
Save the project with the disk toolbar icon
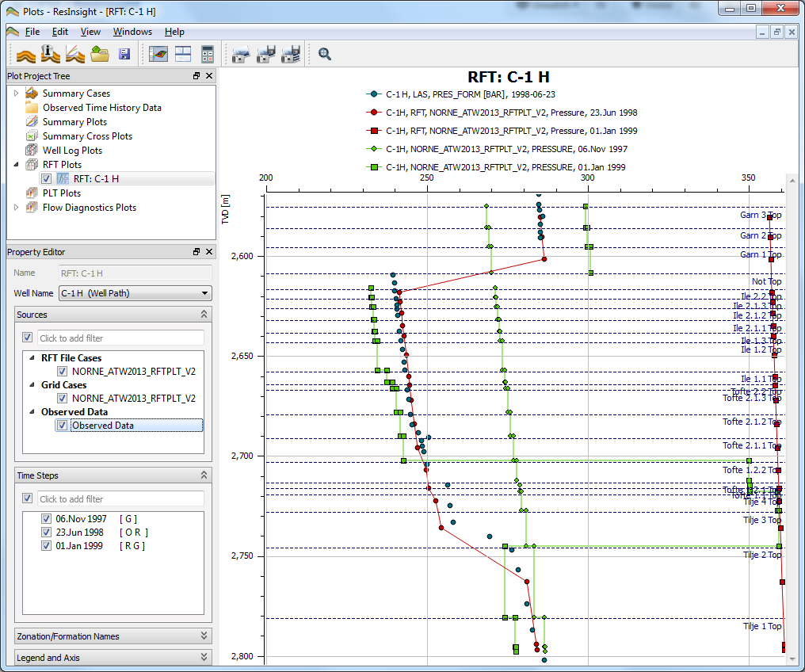click(x=124, y=53)
